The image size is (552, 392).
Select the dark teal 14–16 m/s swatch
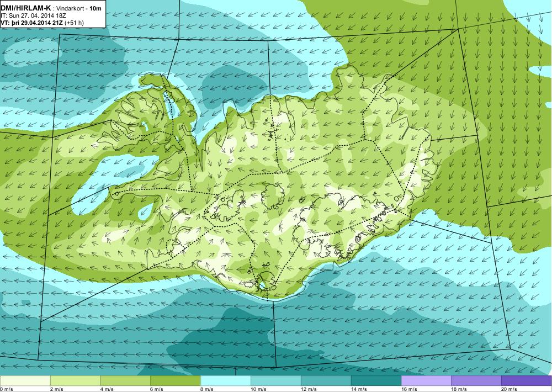pyautogui.click(x=376, y=381)
